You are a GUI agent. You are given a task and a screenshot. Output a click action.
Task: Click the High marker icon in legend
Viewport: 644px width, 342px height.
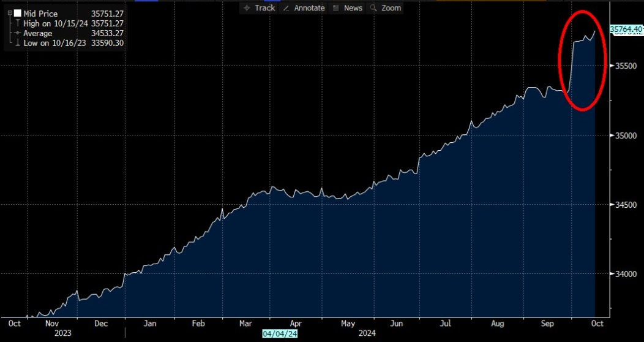18,23
